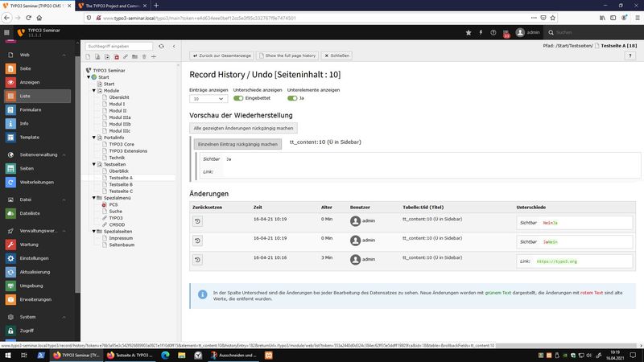Rollback the first 10:19 NeinJa change

point(197,221)
